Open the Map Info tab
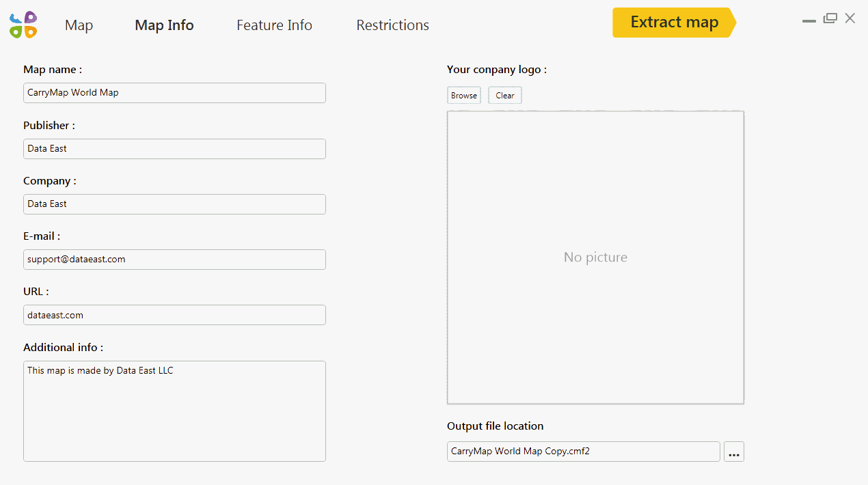The height and width of the screenshot is (485, 868). click(x=164, y=25)
